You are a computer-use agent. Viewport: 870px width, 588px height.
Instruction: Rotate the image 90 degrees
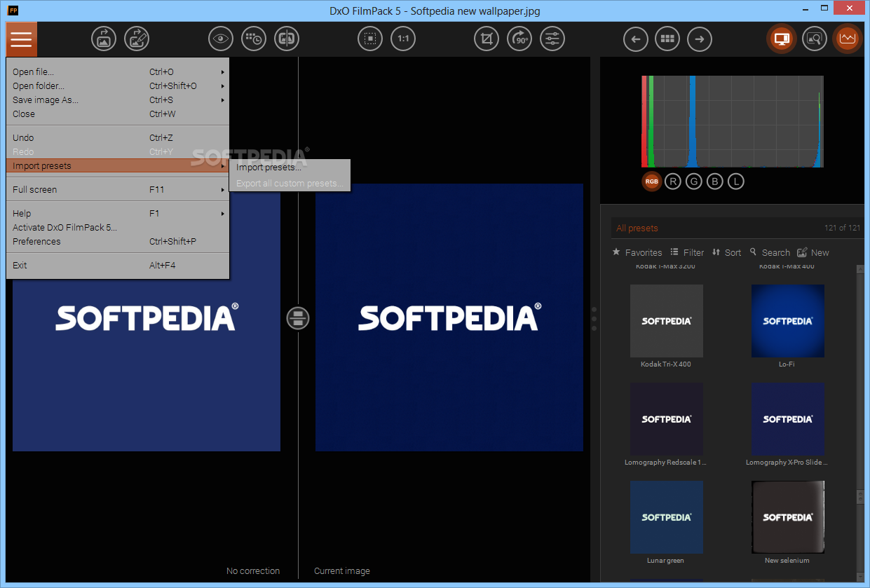(519, 39)
